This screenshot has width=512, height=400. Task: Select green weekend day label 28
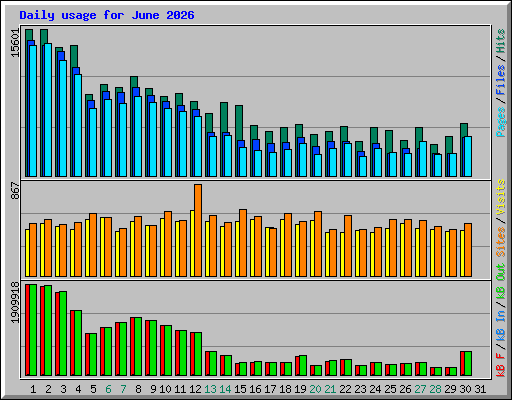pyautogui.click(x=435, y=389)
